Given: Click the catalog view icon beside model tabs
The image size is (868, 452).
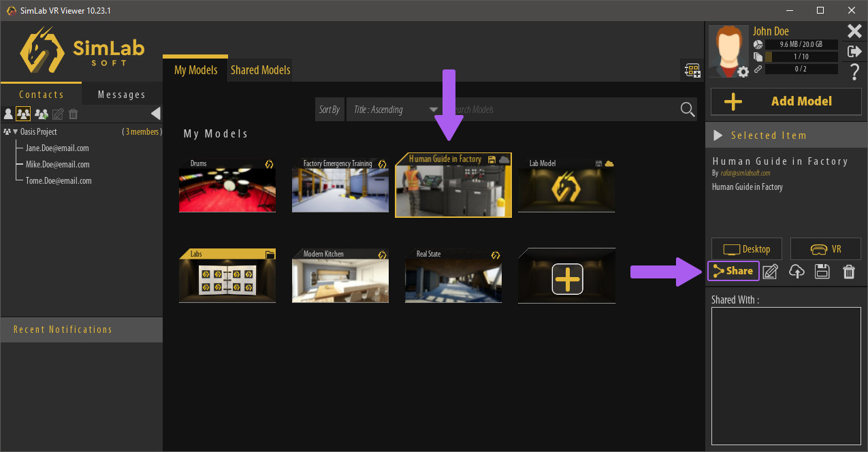Looking at the screenshot, I should (692, 69).
